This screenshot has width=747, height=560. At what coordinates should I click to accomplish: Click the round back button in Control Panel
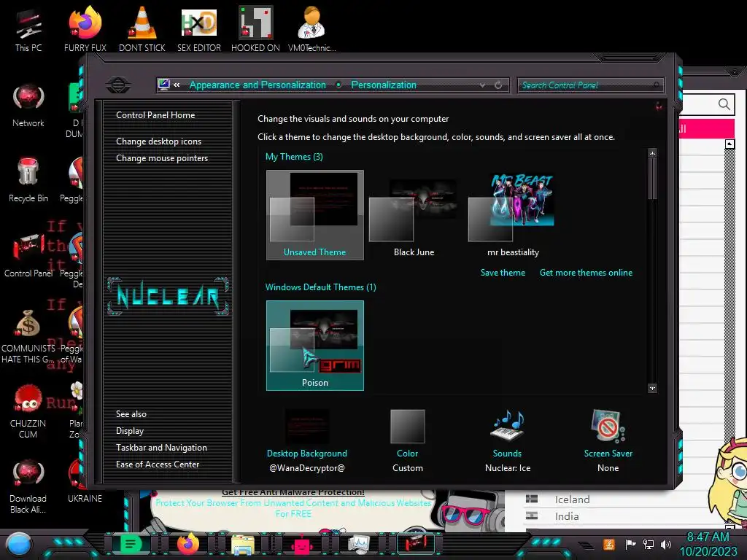[118, 85]
